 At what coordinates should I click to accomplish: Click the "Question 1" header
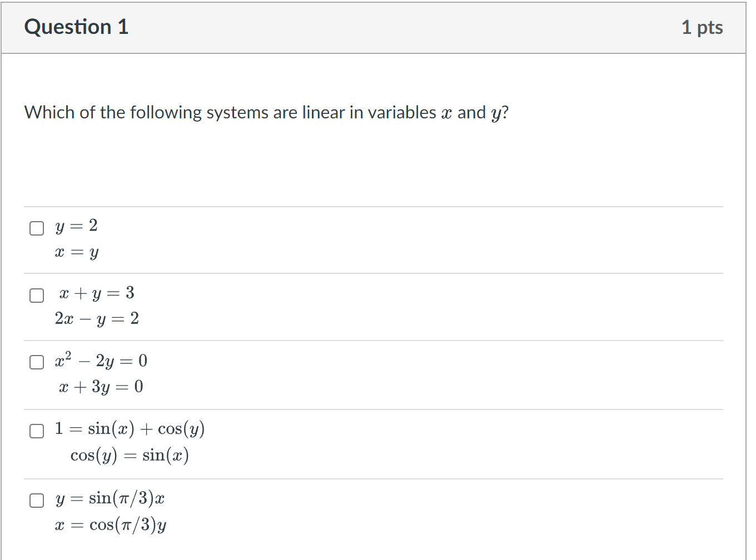(76, 26)
